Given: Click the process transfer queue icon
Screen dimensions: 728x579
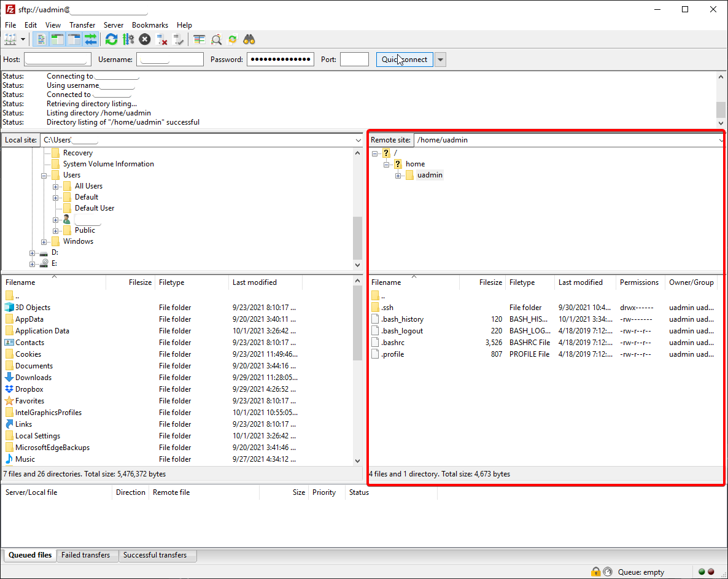Looking at the screenshot, I should [128, 39].
